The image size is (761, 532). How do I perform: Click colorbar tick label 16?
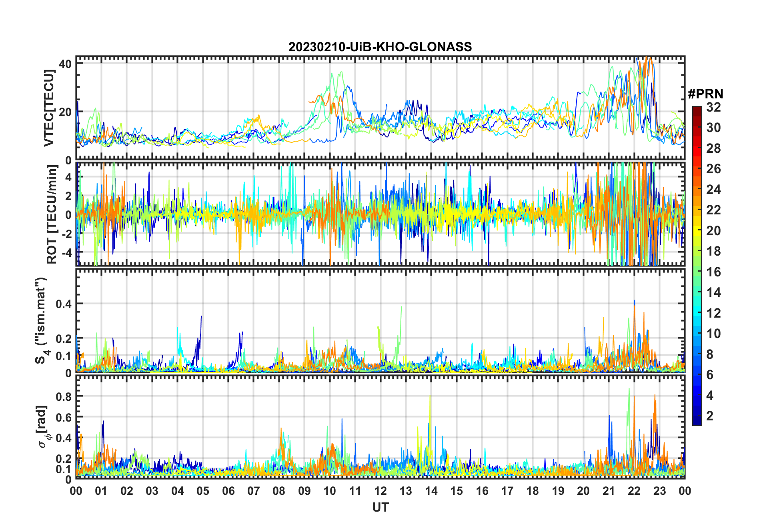[x=713, y=272]
